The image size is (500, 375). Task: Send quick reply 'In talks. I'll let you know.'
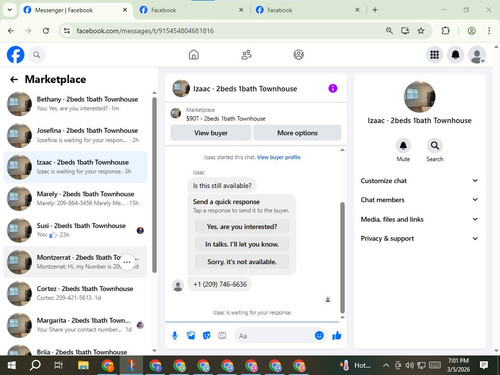coord(242,244)
